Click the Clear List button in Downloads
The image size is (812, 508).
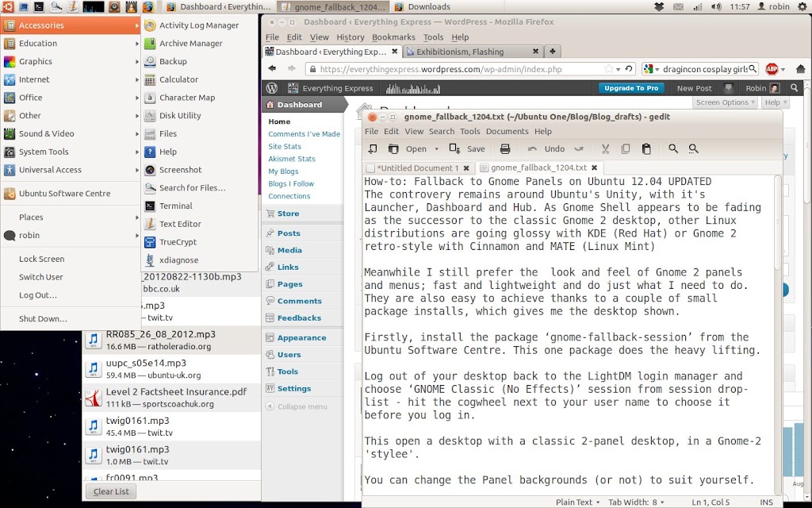(111, 491)
